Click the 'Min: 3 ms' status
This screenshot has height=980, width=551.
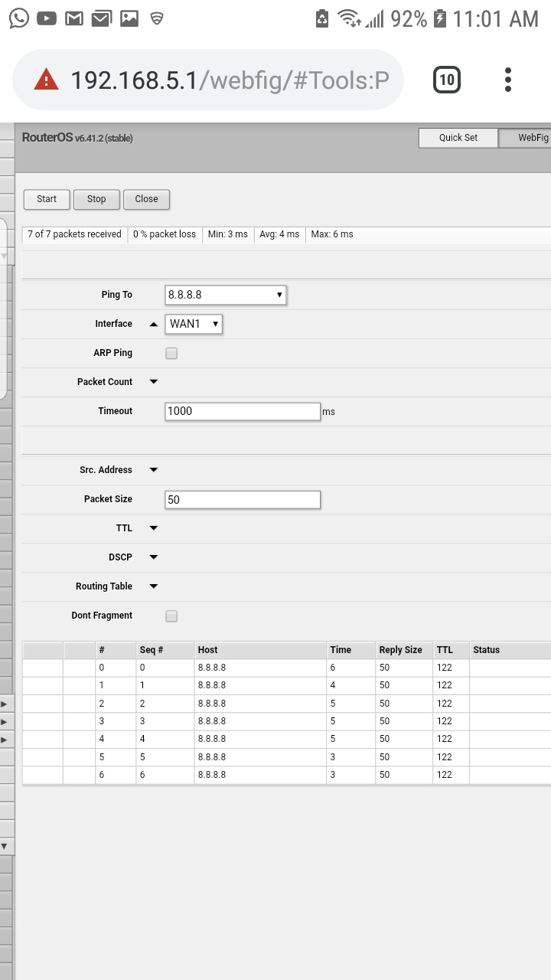pyautogui.click(x=228, y=234)
